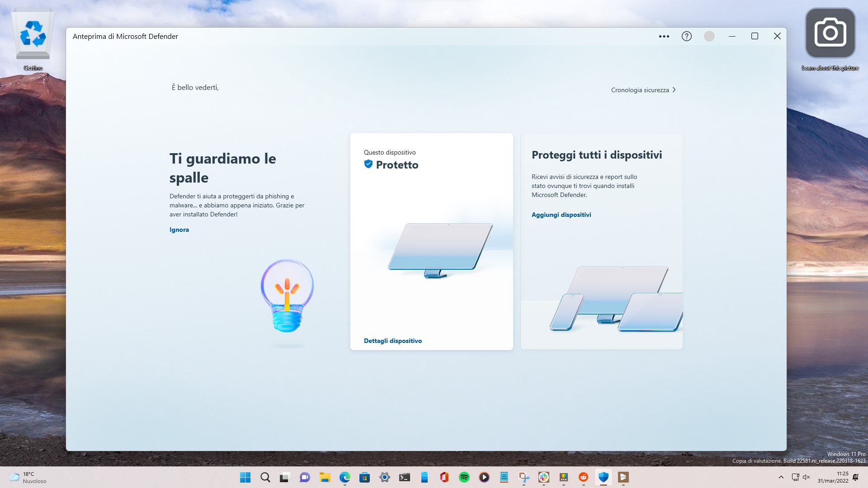Open the account profile avatar

[x=709, y=36]
